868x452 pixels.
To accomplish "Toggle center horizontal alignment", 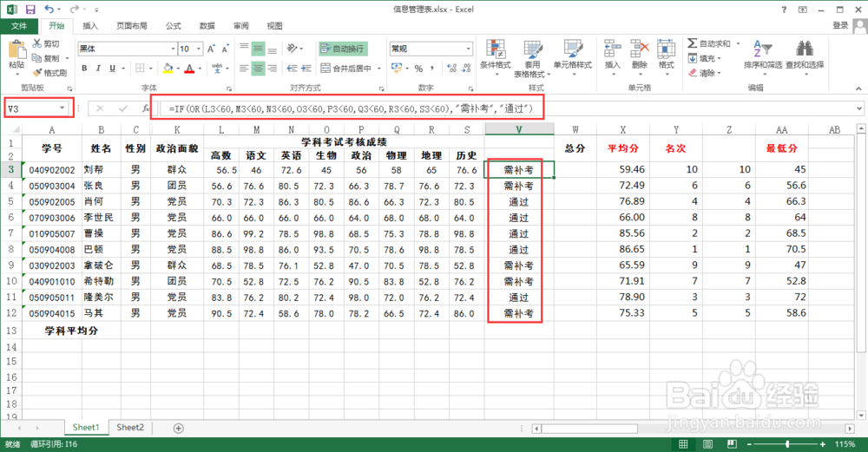I will (258, 68).
